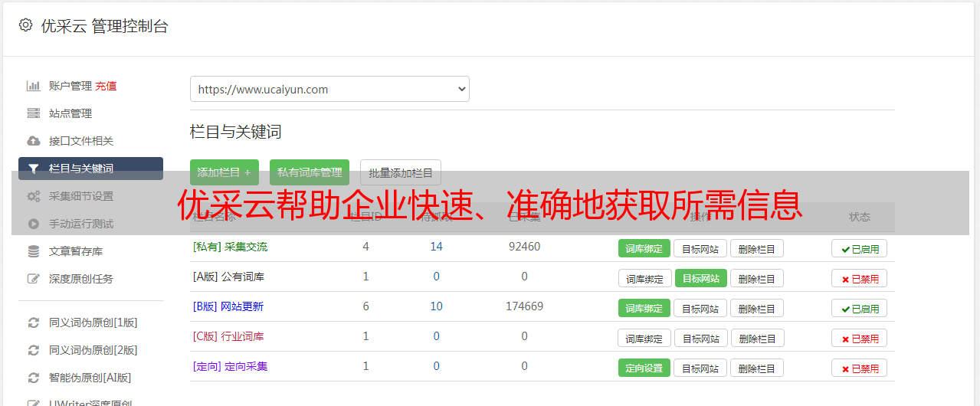Click 目标网站 in the 网站更新 row

(x=700, y=308)
